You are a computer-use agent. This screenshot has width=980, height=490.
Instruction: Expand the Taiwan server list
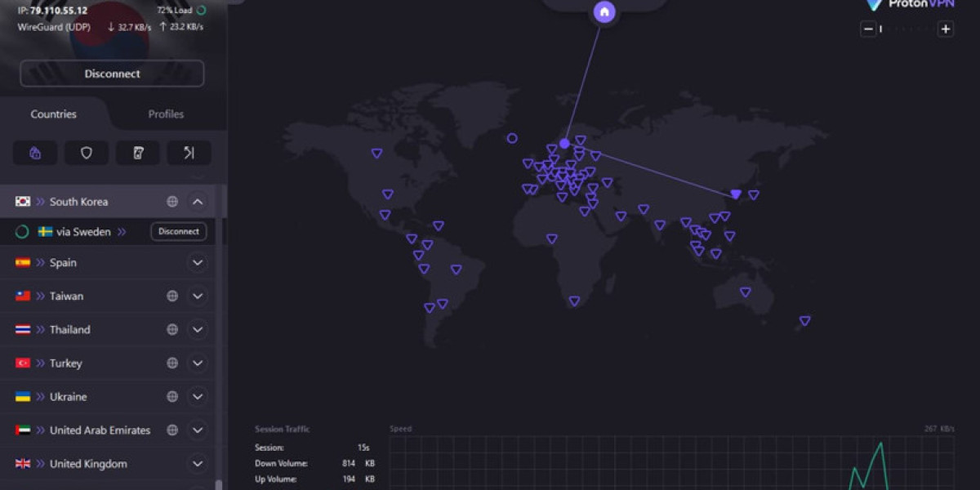[x=197, y=296]
